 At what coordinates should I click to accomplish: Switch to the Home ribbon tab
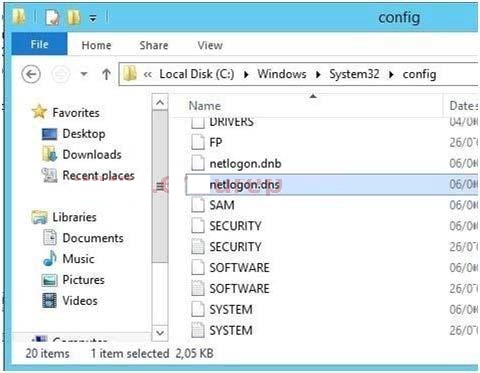tap(96, 45)
